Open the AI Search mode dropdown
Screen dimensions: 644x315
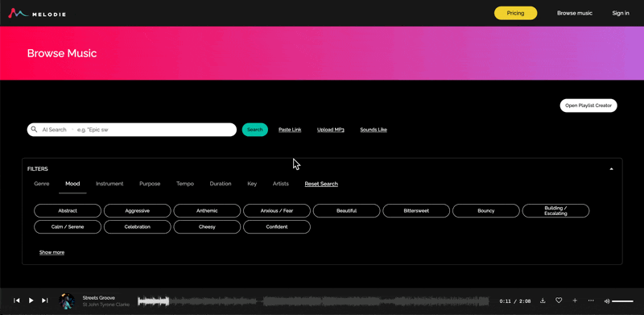click(x=57, y=130)
